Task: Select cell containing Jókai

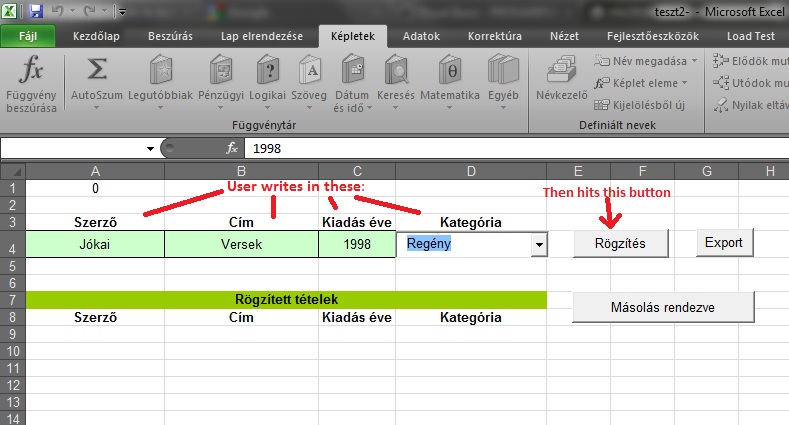Action: [x=95, y=244]
